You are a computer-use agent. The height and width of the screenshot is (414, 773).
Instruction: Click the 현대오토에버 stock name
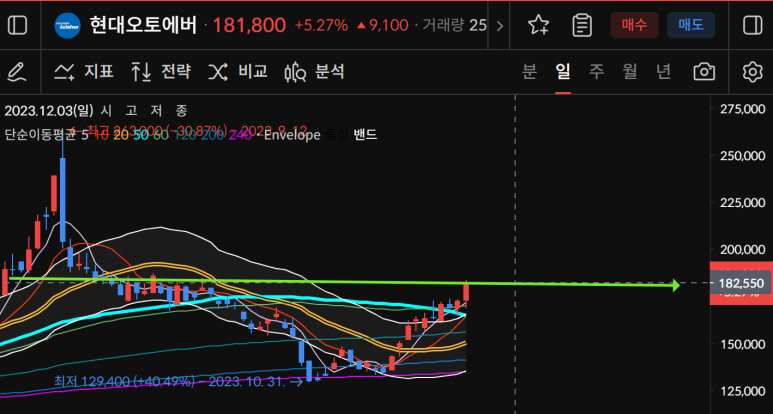point(143,25)
